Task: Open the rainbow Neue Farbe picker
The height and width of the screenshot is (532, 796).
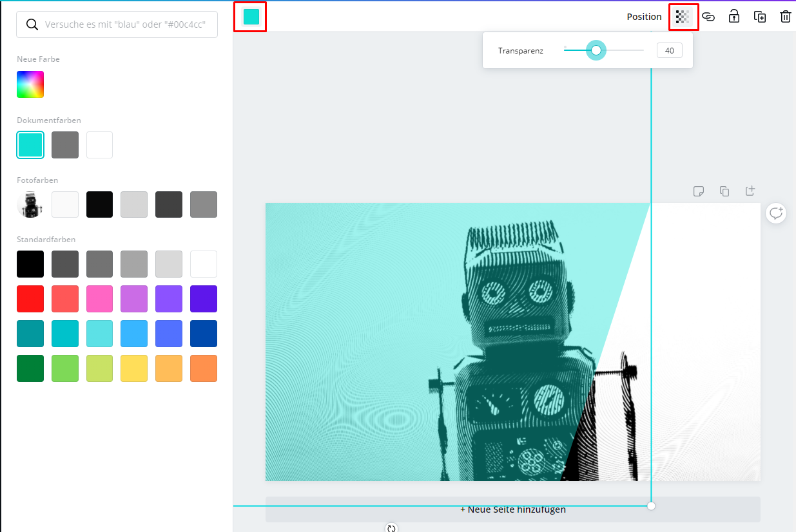Action: coord(30,84)
